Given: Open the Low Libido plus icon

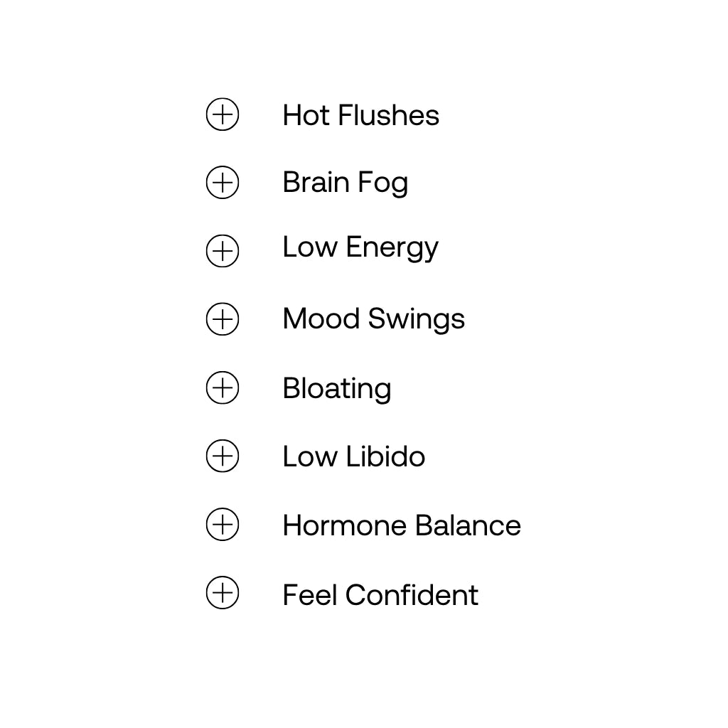Looking at the screenshot, I should (x=223, y=456).
